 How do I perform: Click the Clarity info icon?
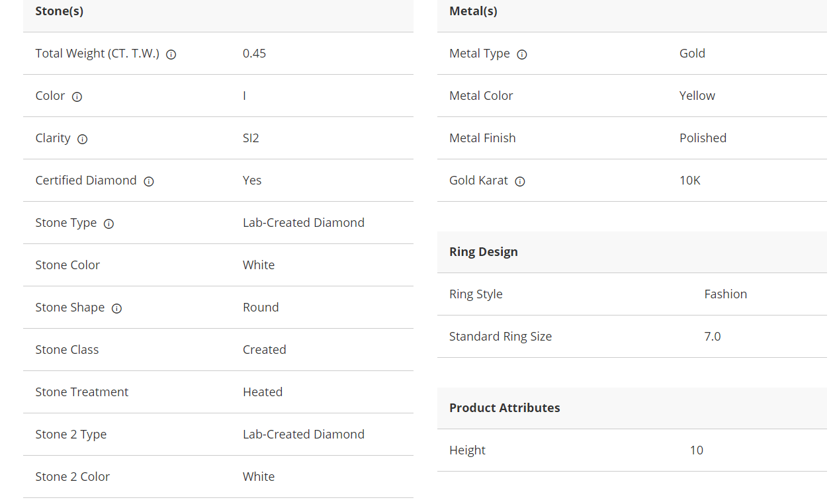pos(82,140)
